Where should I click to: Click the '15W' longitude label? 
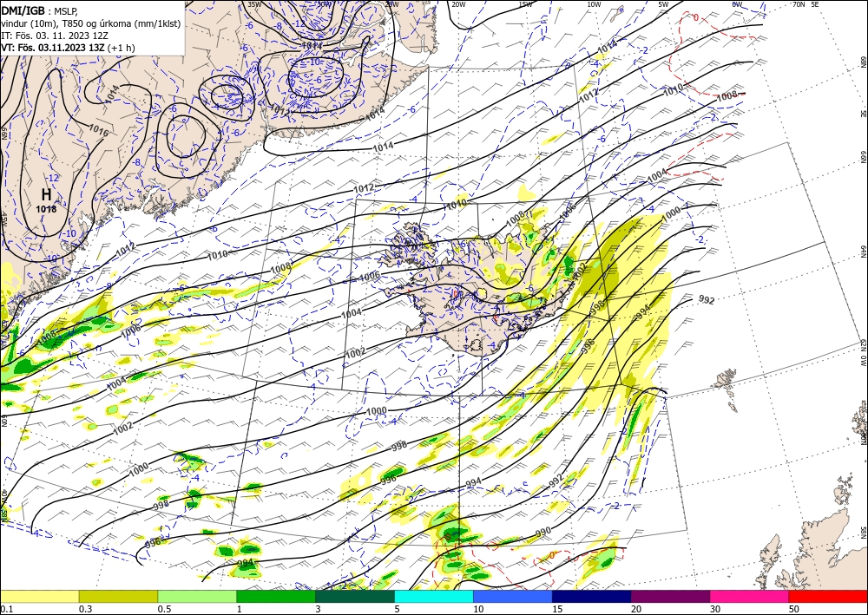pyautogui.click(x=525, y=4)
